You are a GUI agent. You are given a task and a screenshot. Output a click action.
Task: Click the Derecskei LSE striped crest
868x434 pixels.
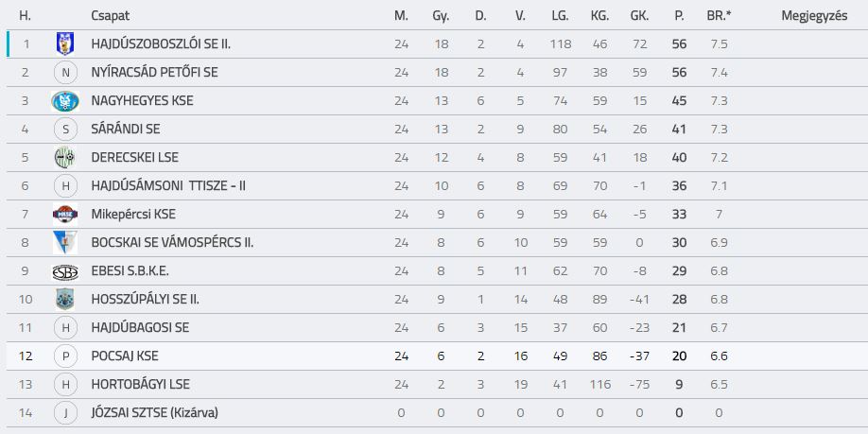[x=65, y=157]
